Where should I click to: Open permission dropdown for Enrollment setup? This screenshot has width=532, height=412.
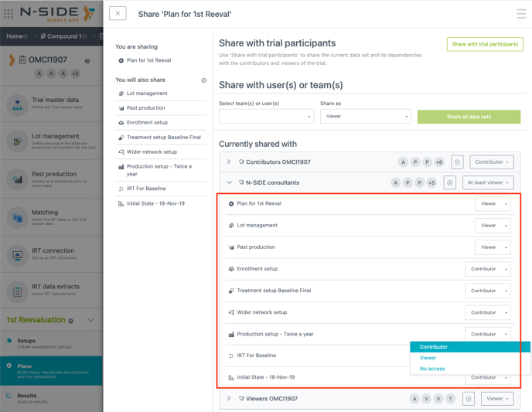pos(488,269)
